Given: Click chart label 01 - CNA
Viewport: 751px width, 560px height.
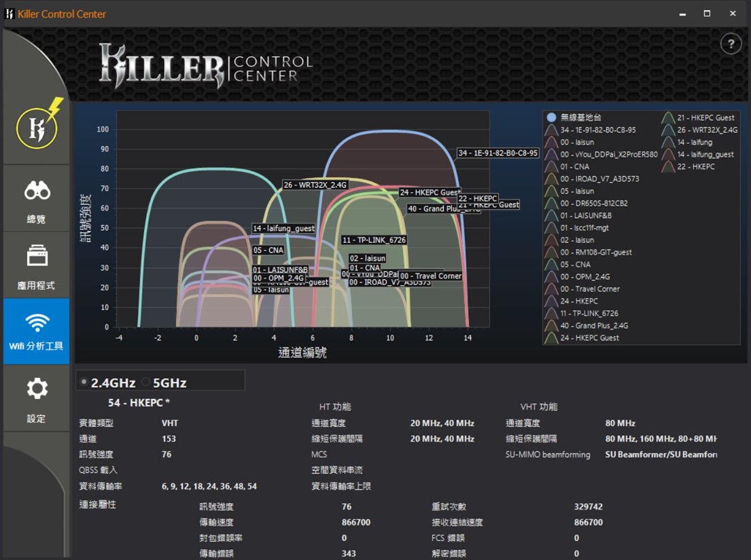Looking at the screenshot, I should tap(364, 268).
